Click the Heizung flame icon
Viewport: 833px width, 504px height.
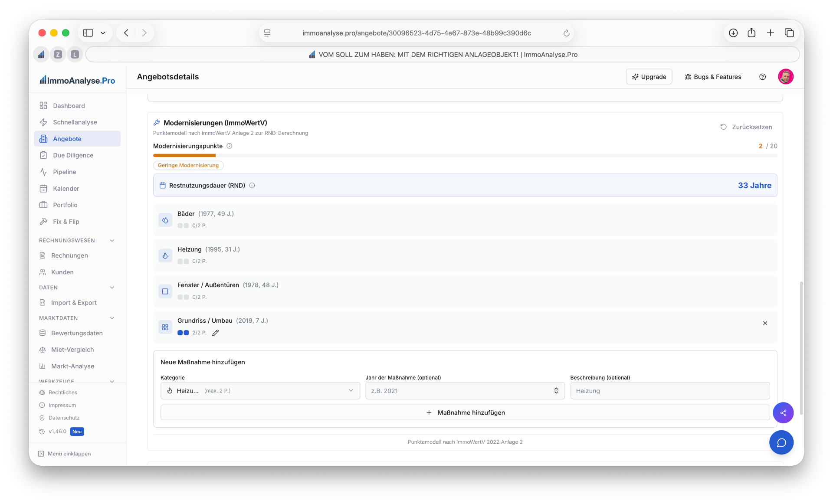point(165,255)
